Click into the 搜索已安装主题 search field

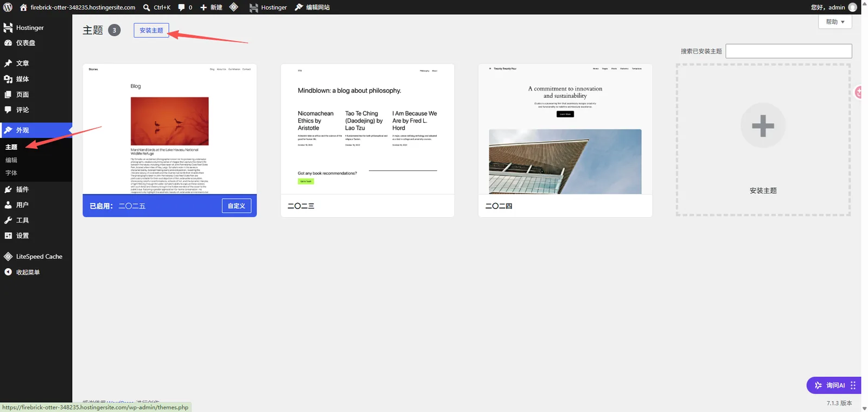click(789, 51)
